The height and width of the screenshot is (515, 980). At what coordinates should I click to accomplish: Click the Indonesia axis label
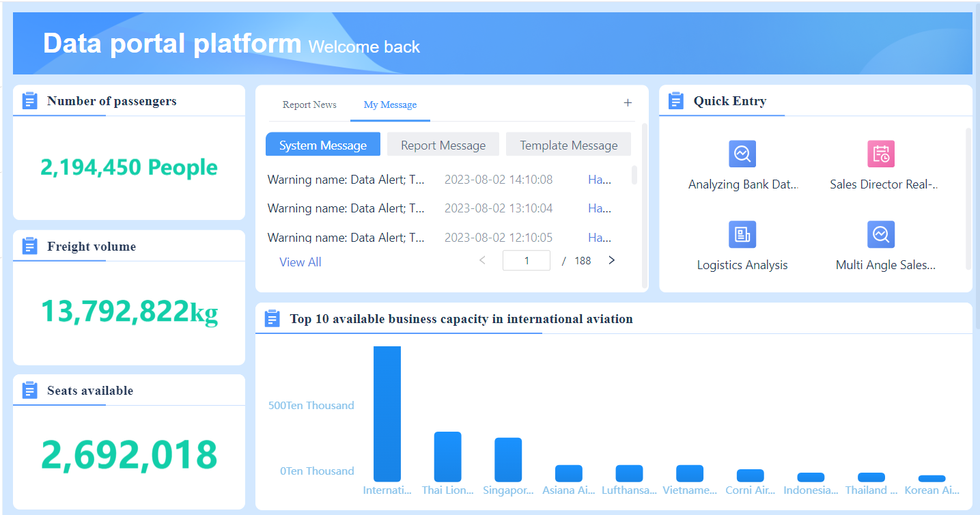[x=811, y=490]
